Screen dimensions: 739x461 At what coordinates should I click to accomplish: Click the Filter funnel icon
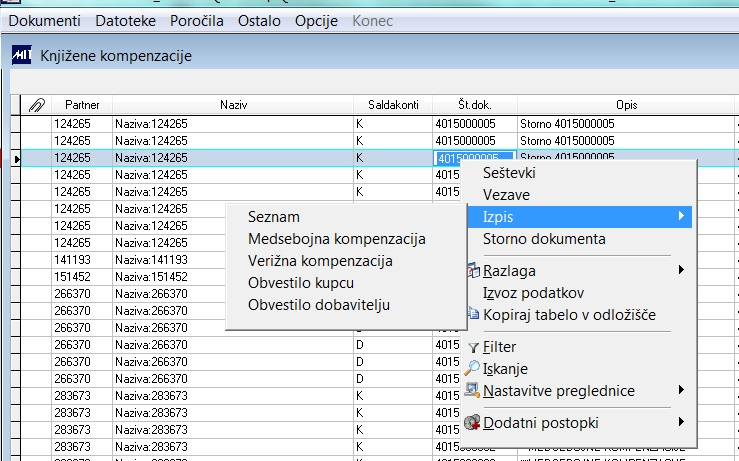point(474,348)
